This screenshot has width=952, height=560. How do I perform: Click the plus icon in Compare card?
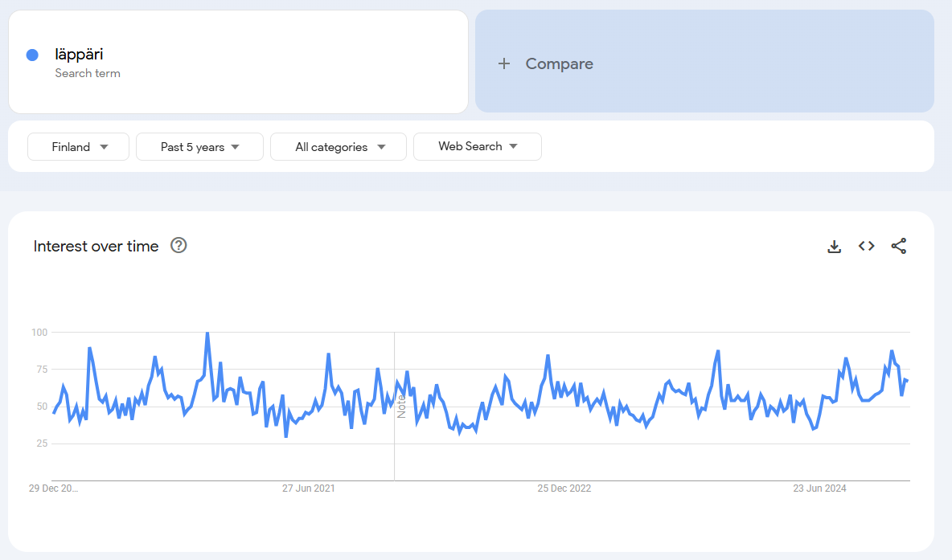coord(504,64)
